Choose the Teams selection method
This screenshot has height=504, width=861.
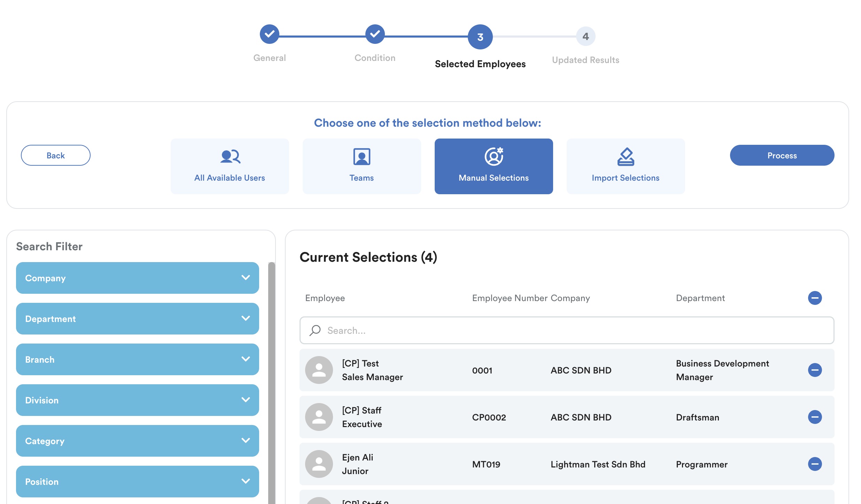click(362, 166)
